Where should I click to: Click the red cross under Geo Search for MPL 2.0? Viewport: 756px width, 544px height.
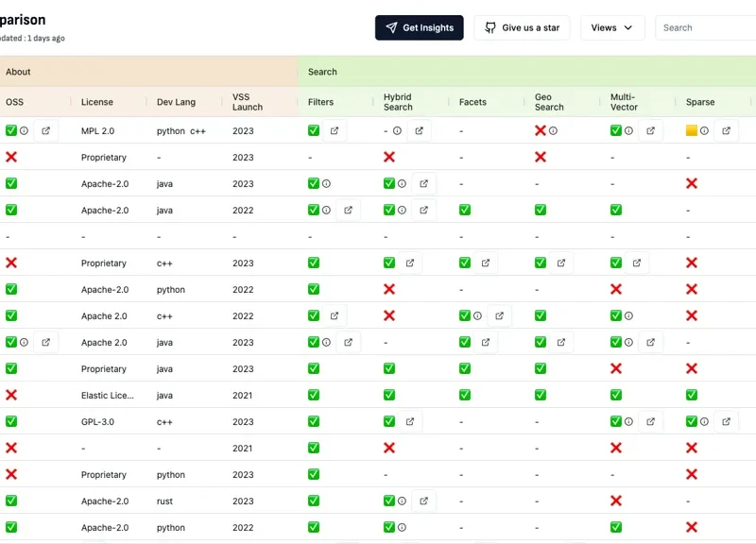(x=540, y=130)
